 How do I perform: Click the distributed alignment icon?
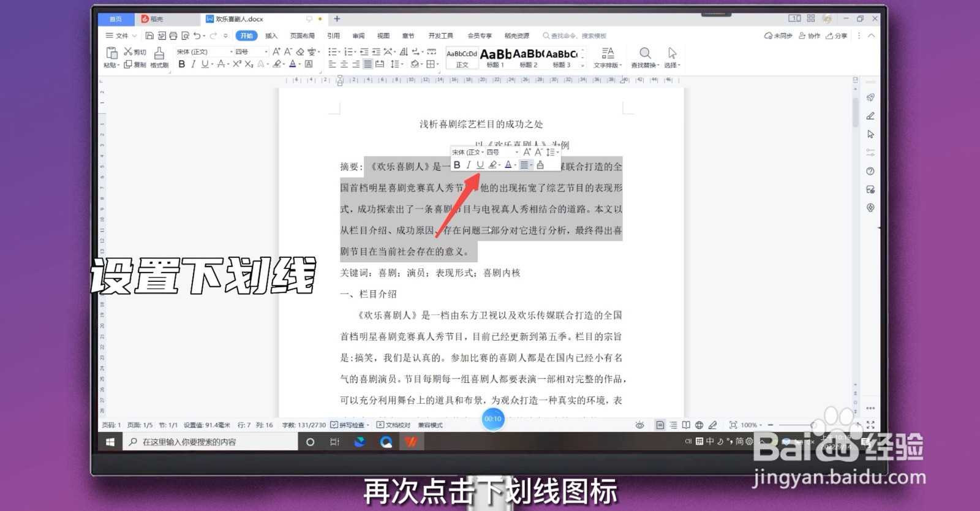tap(380, 64)
